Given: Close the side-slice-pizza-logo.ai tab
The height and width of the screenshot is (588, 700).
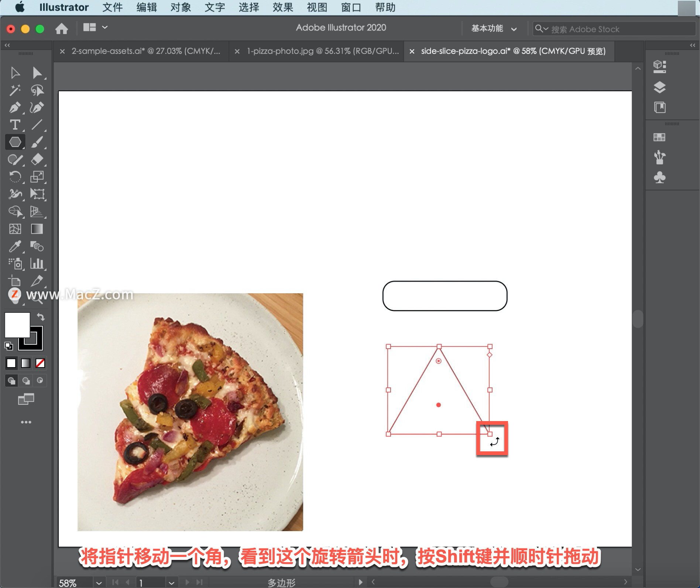Looking at the screenshot, I should click(412, 51).
